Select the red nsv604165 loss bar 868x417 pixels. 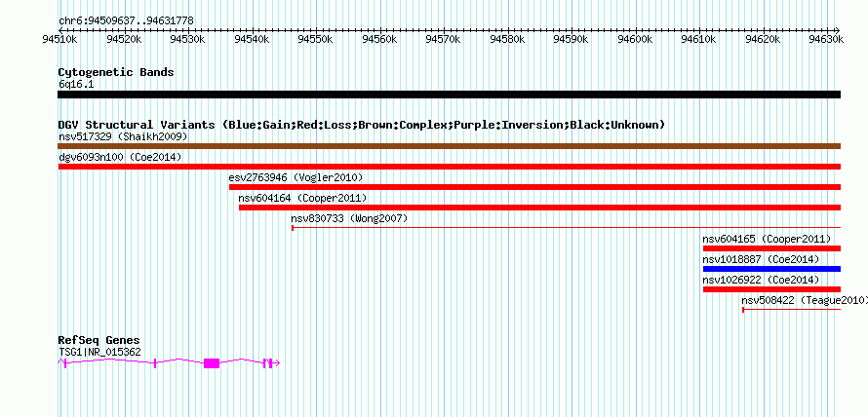click(x=771, y=248)
